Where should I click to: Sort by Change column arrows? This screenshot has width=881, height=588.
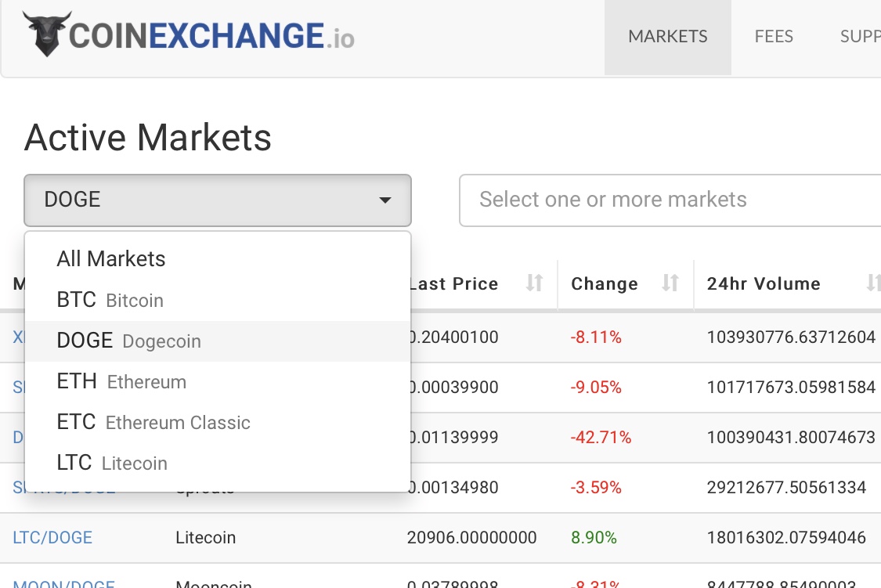[670, 283]
